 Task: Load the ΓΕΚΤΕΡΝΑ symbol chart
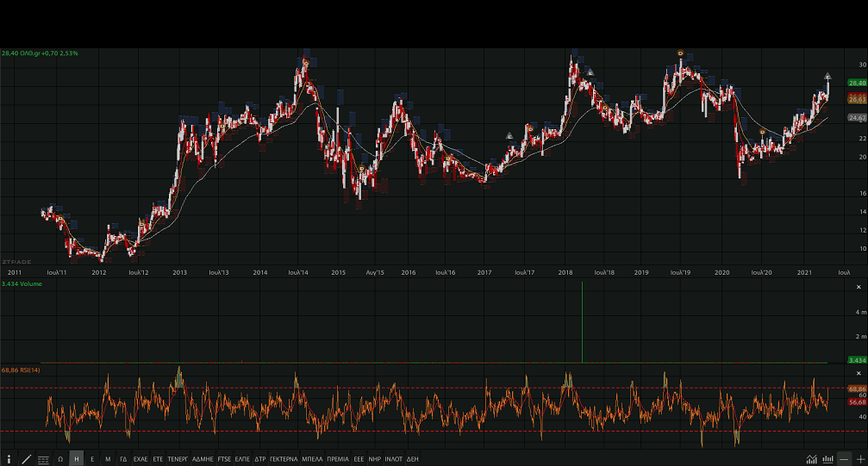pos(284,459)
